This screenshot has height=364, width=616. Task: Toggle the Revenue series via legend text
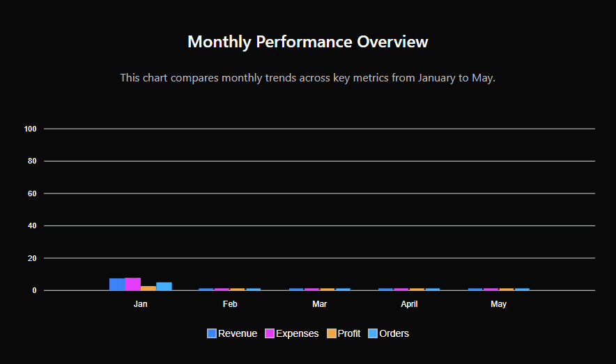pyautogui.click(x=238, y=333)
